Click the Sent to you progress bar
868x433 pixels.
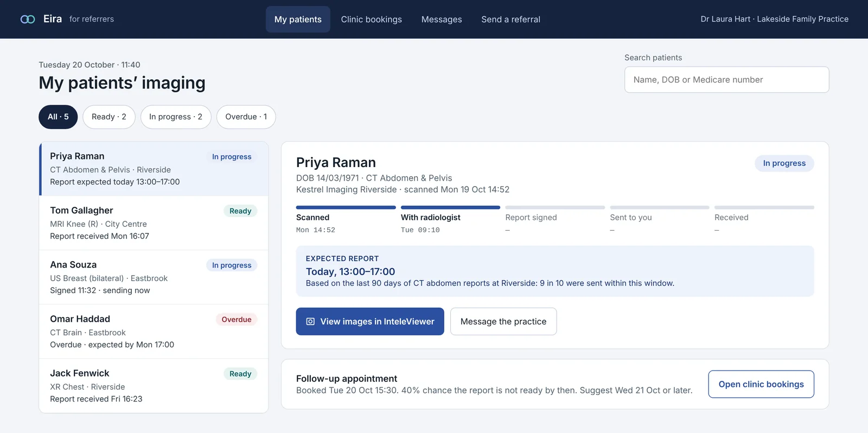click(660, 207)
